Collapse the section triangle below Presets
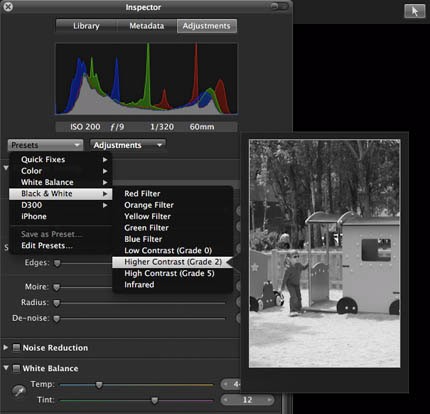The height and width of the screenshot is (414, 430). click(6, 168)
